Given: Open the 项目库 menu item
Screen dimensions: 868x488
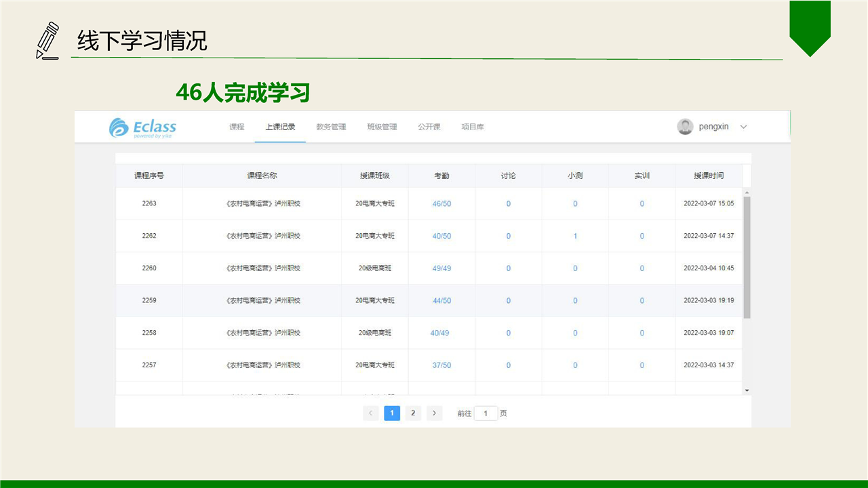Looking at the screenshot, I should click(x=473, y=127).
